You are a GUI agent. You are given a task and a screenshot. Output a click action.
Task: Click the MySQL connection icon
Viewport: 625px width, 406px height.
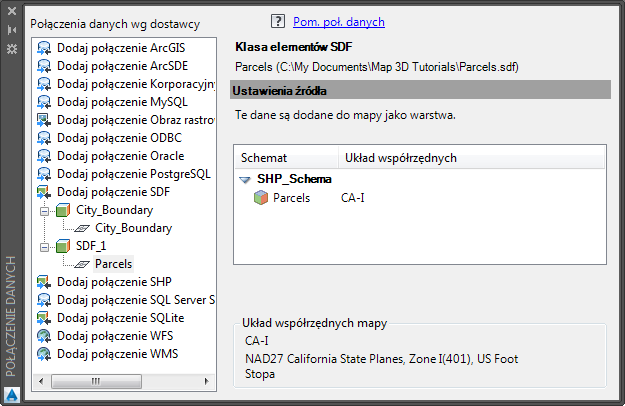(x=45, y=102)
